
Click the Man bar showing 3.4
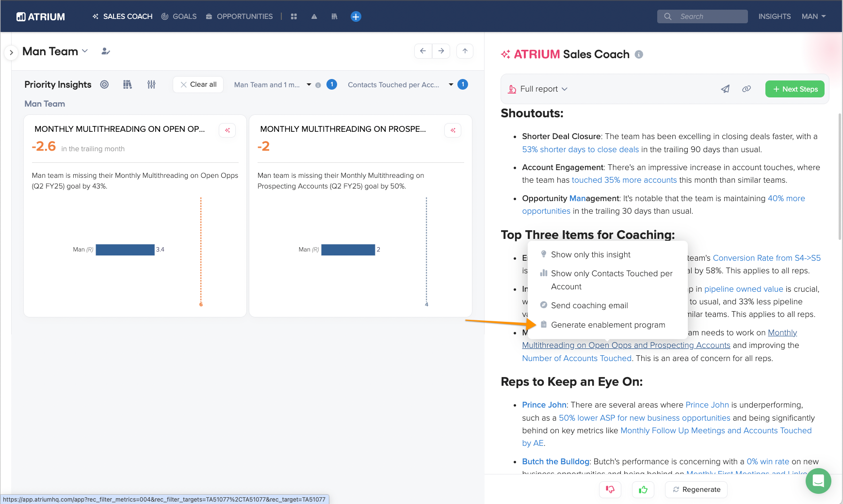pos(125,250)
